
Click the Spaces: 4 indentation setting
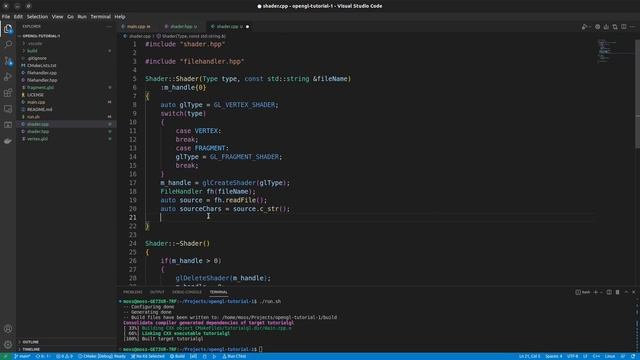553,356
